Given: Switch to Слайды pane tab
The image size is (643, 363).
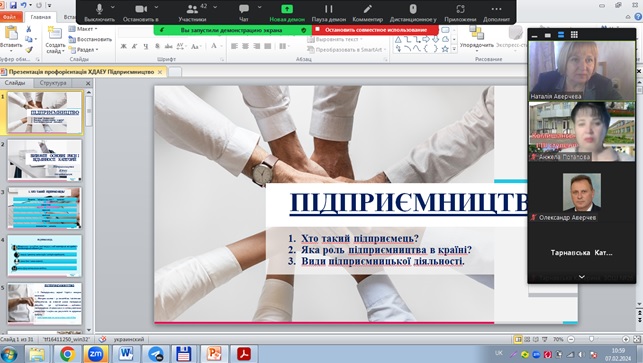Looking at the screenshot, I should [15, 83].
